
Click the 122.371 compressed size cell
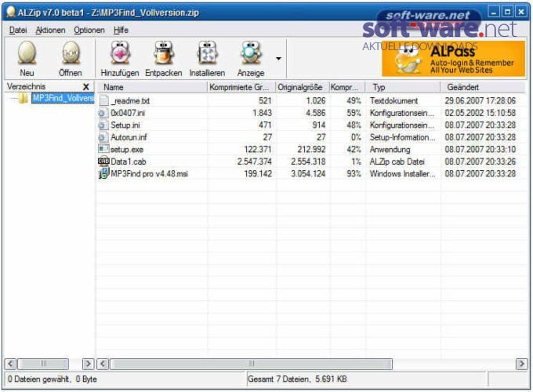click(x=258, y=149)
